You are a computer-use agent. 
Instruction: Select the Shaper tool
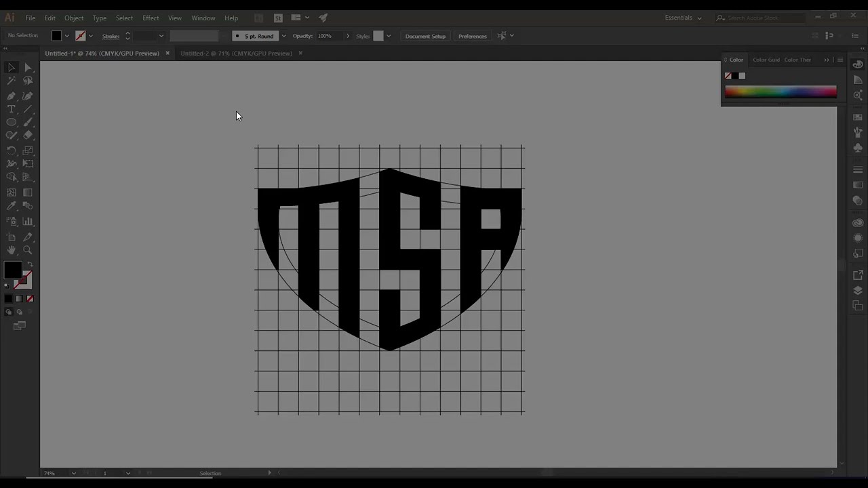pos(12,136)
